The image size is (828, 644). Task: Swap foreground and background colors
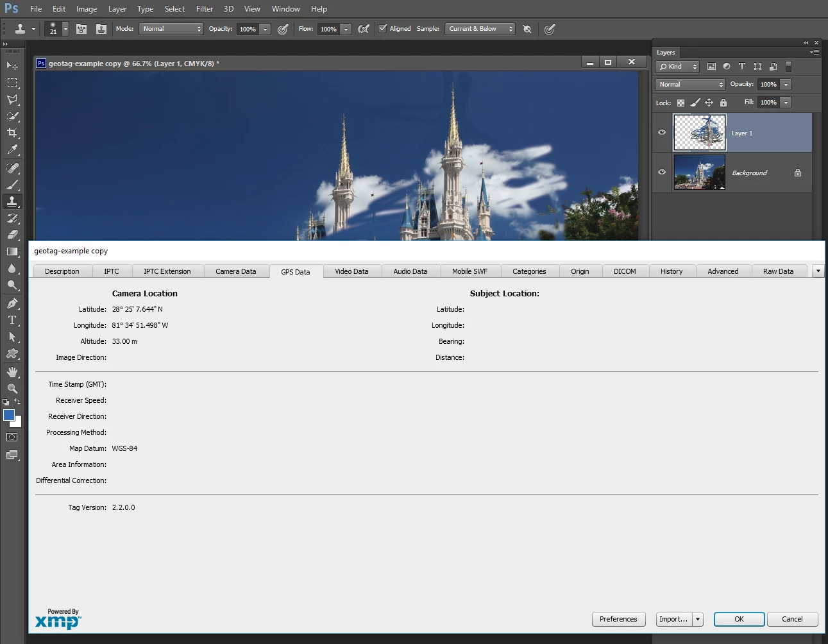(x=17, y=402)
